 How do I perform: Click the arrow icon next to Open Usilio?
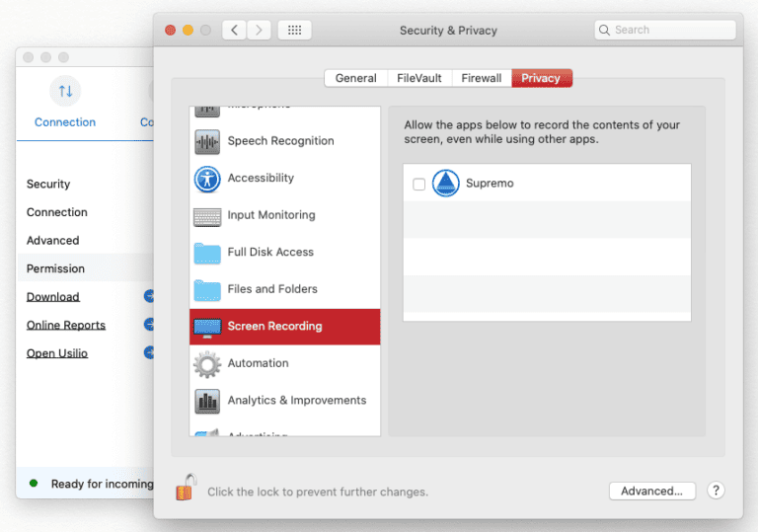tap(149, 352)
